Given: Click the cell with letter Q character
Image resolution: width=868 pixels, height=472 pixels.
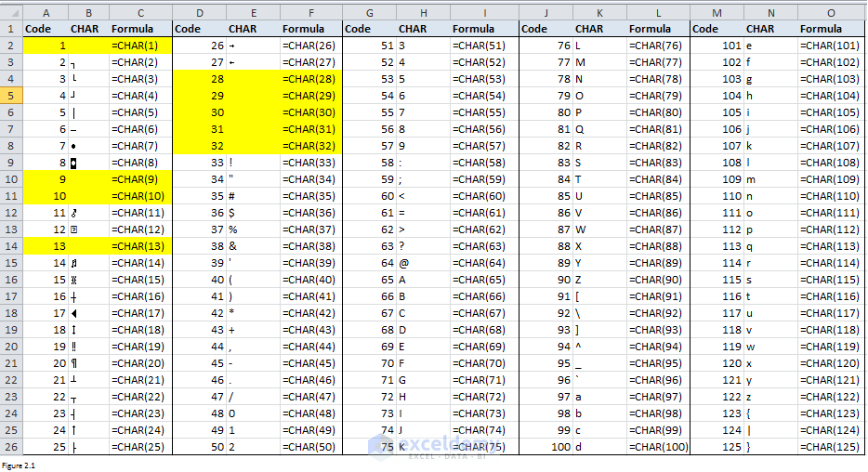Looking at the screenshot, I should (599, 129).
